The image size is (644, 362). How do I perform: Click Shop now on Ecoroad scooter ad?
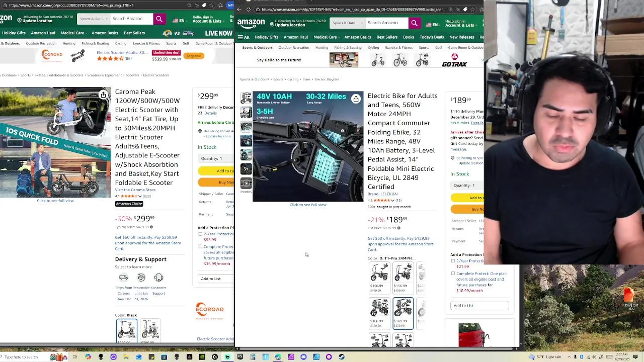coord(194,56)
